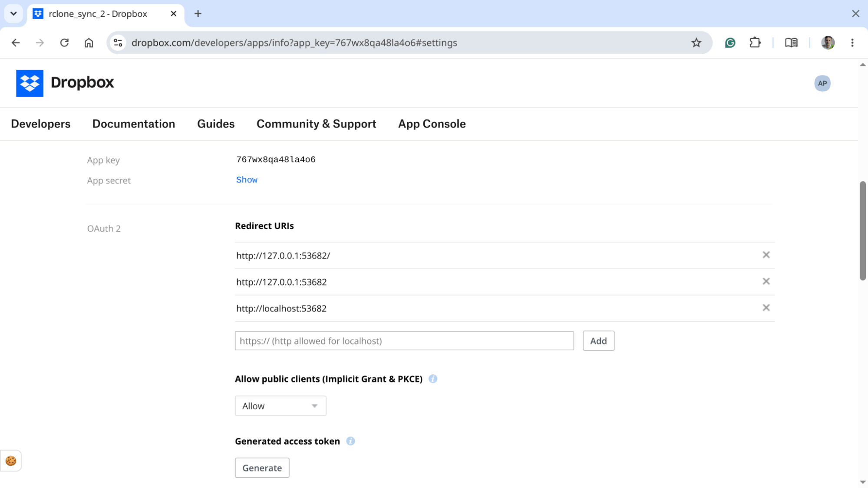Go to the browser home page

point(89,43)
